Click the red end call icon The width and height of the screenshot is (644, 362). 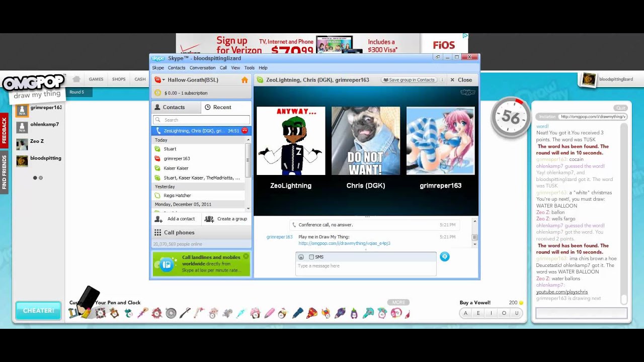pyautogui.click(x=245, y=131)
